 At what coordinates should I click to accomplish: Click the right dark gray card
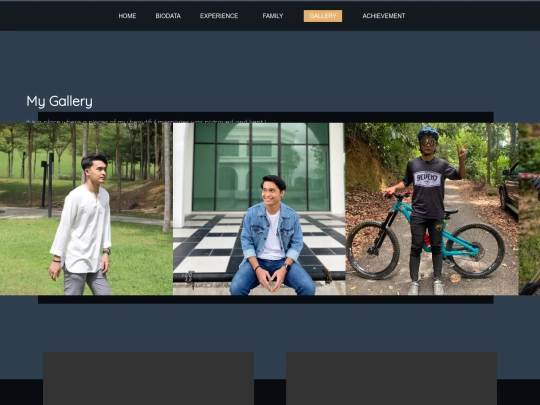(391, 378)
